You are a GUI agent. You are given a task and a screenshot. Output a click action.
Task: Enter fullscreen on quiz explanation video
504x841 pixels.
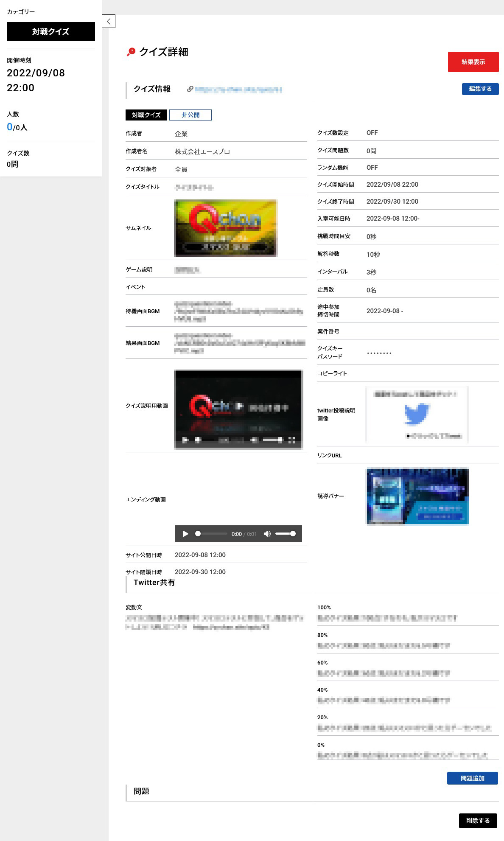[x=292, y=440]
